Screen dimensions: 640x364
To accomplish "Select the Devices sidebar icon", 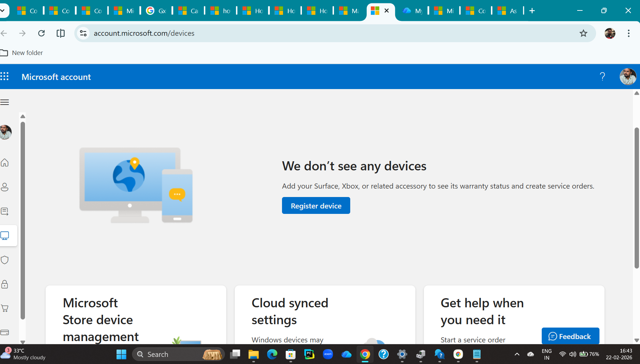I will tap(5, 235).
